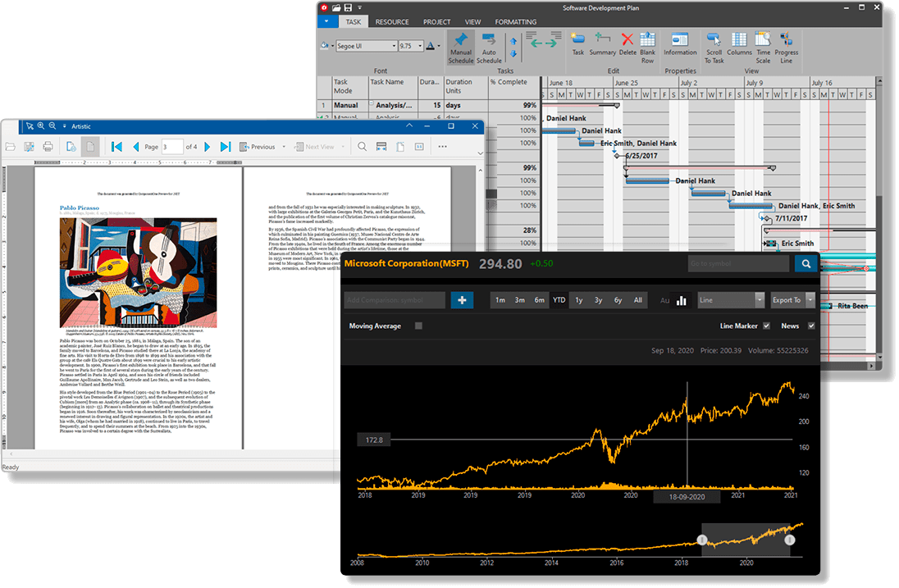The image size is (899, 588).
Task: Switch to Auto Schedule mode
Action: pos(489,48)
